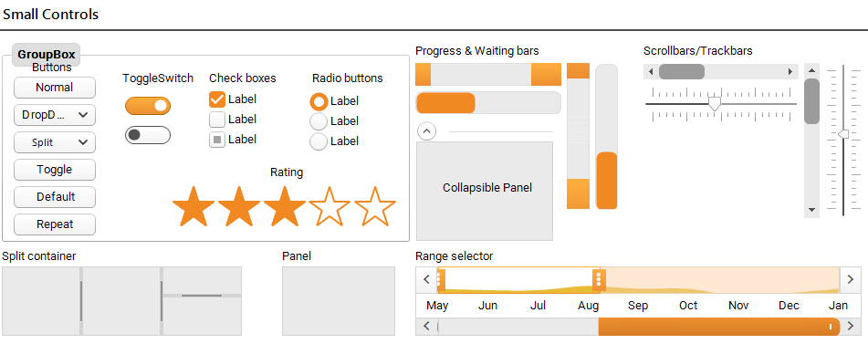The width and height of the screenshot is (868, 344).
Task: Click the right handle of range selector
Action: 598,280
